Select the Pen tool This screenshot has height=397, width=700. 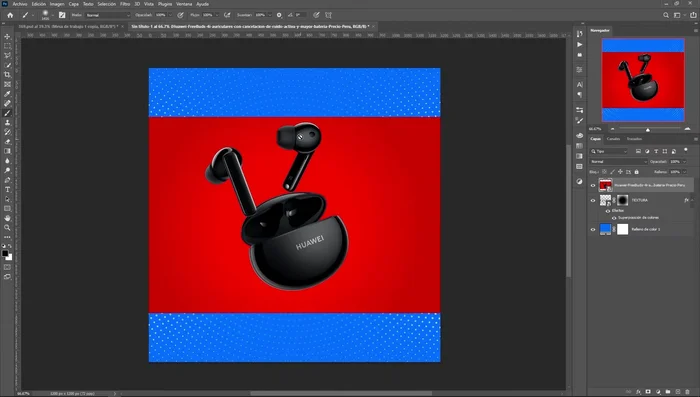[x=7, y=180]
